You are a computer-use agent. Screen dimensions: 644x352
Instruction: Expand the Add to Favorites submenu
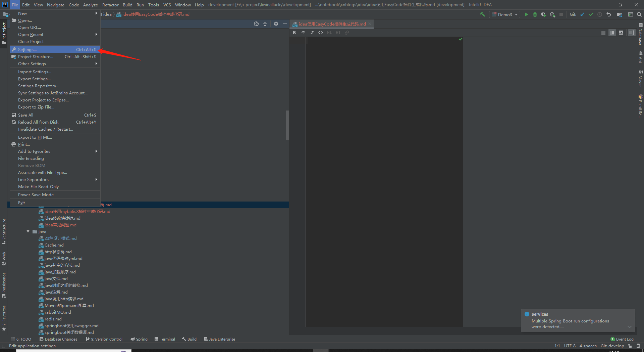[x=55, y=151]
